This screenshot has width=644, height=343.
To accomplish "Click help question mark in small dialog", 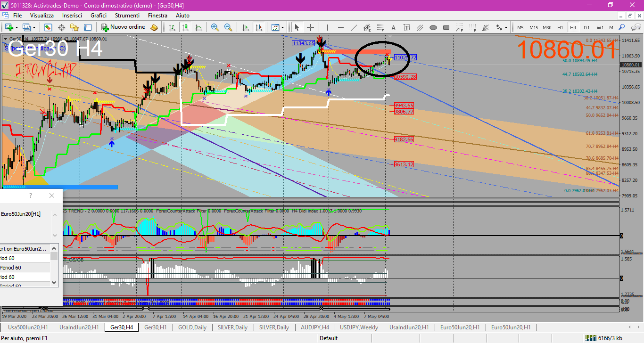I will [x=31, y=195].
